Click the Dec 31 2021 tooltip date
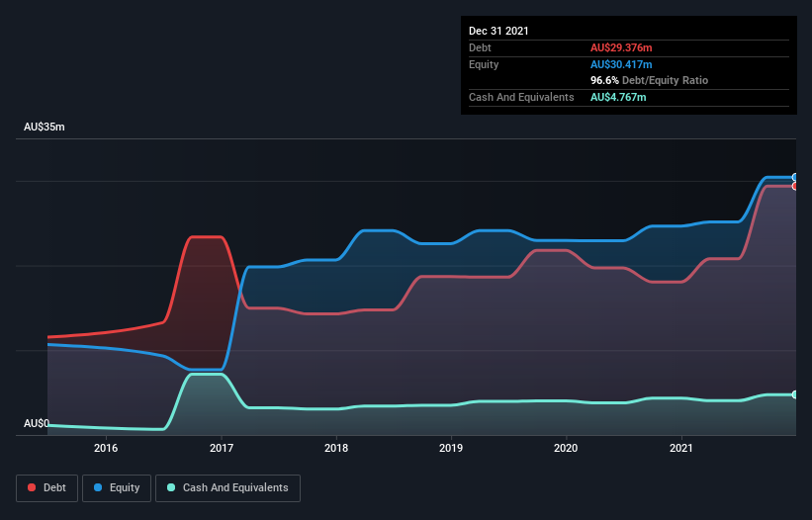Viewport: 812px width, 520px height. pos(498,31)
